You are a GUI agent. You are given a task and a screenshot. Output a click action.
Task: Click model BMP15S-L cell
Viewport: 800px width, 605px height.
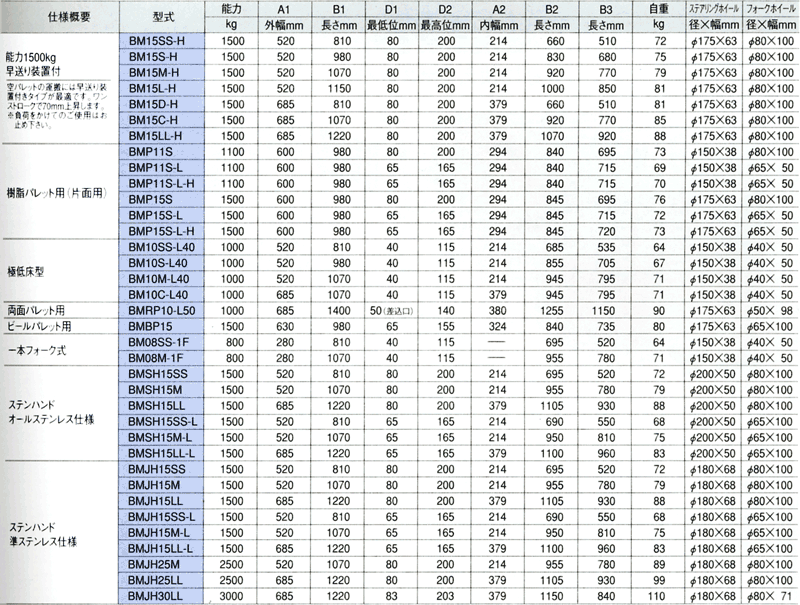(162, 215)
